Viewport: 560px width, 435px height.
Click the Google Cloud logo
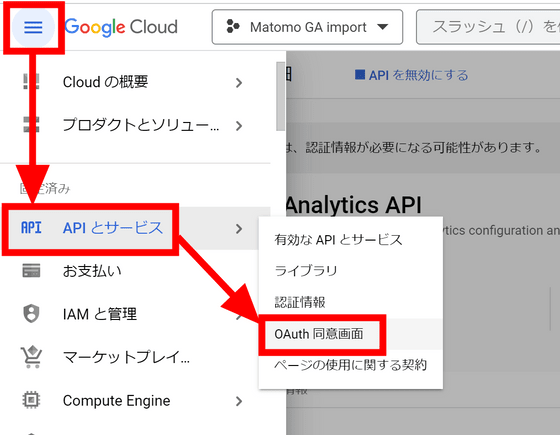pos(121,27)
